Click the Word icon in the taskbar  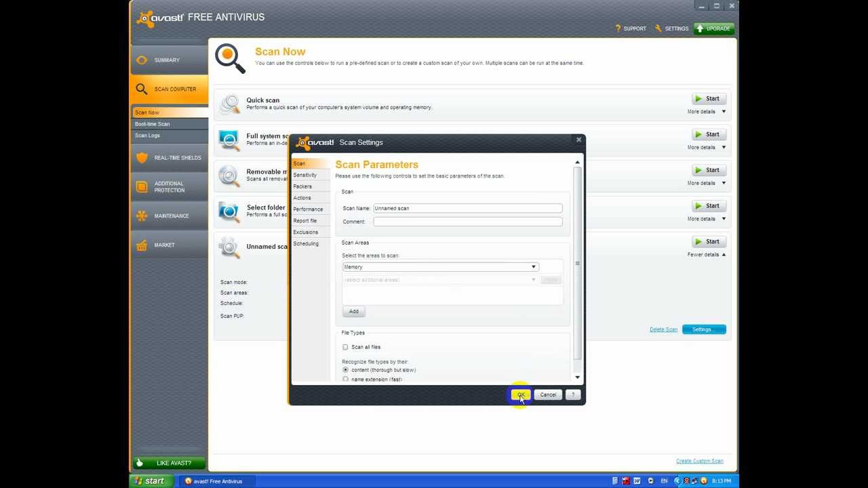tap(637, 481)
